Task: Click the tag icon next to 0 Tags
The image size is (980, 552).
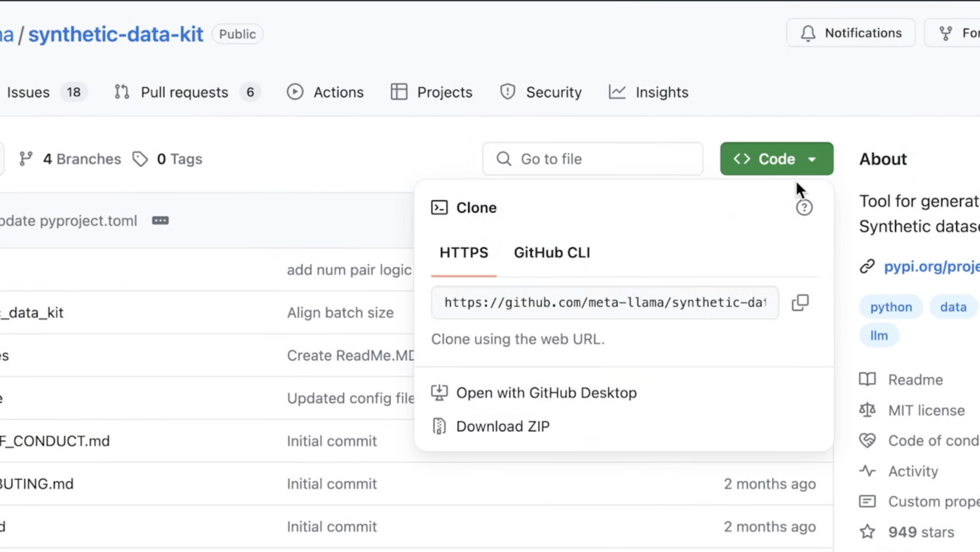Action: tap(140, 159)
